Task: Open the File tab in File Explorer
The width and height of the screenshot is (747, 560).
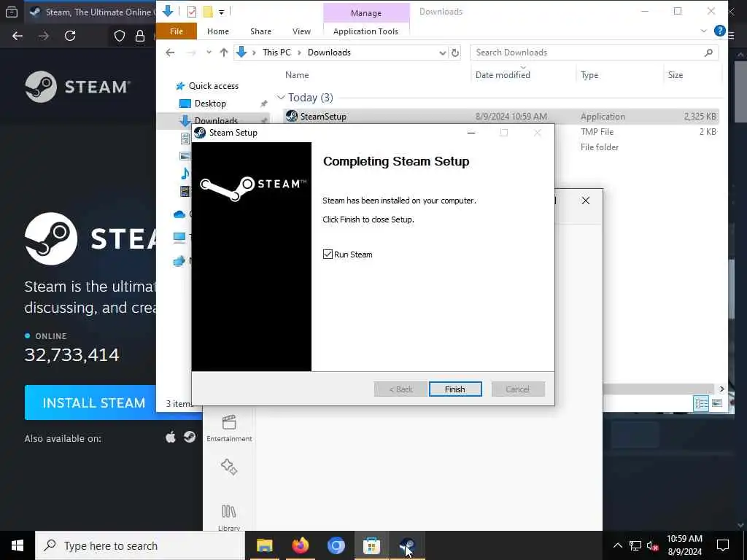Action: point(177,31)
